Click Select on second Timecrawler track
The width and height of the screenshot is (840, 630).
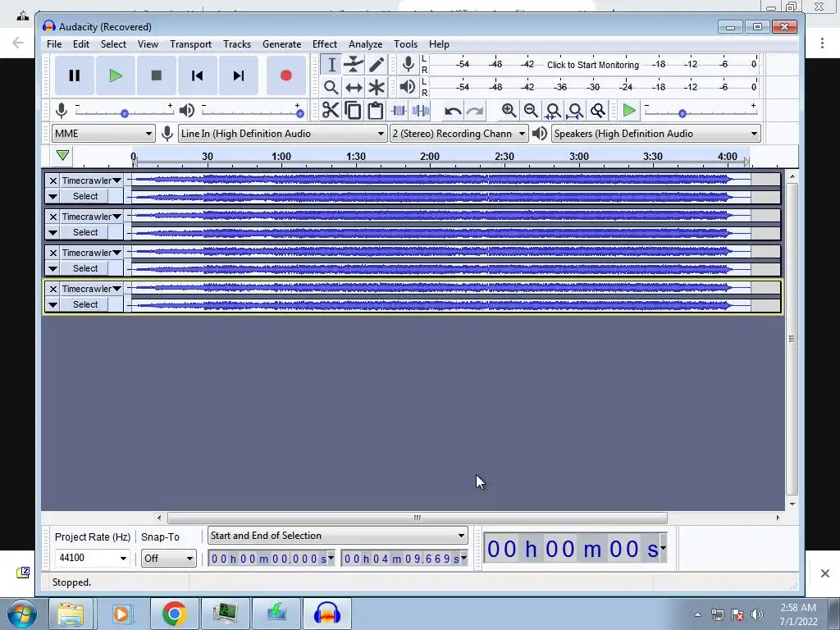(x=85, y=232)
